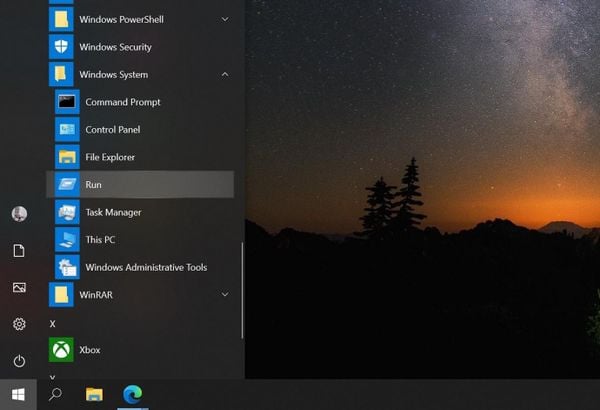
Task: Open the Windows Start button
Action: [x=18, y=394]
